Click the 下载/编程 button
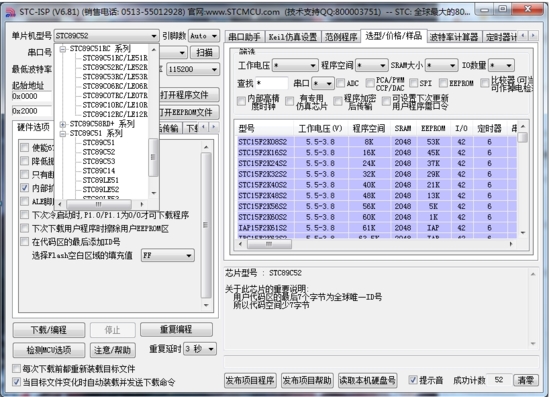The height and width of the screenshot is (397, 549). 49,330
